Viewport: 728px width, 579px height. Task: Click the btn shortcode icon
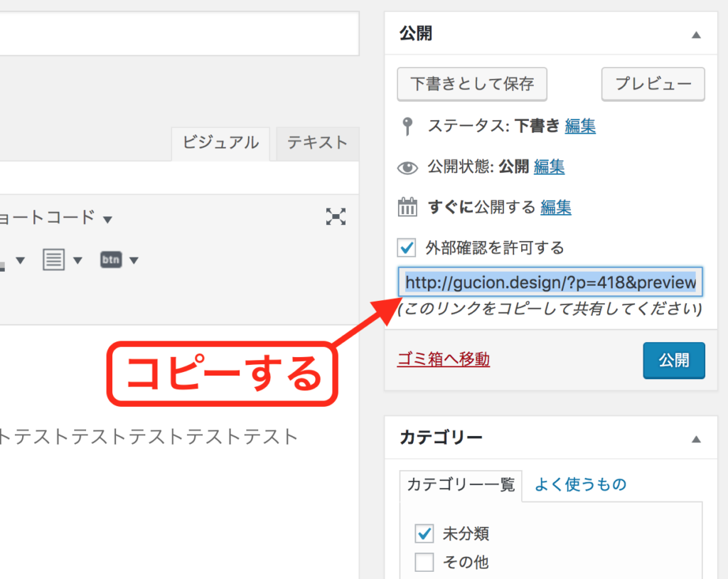(111, 260)
